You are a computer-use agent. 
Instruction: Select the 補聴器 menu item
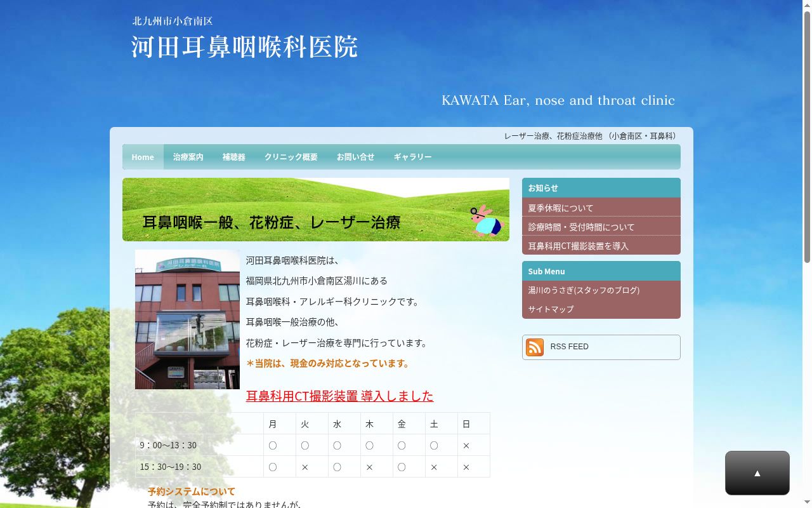click(x=233, y=157)
